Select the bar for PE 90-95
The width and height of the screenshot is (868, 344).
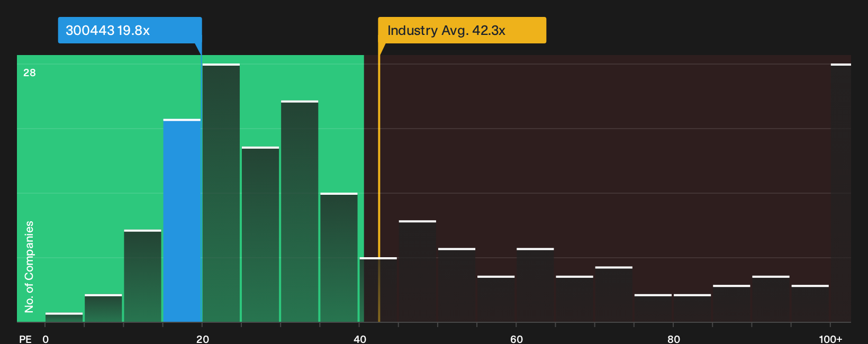(771, 299)
